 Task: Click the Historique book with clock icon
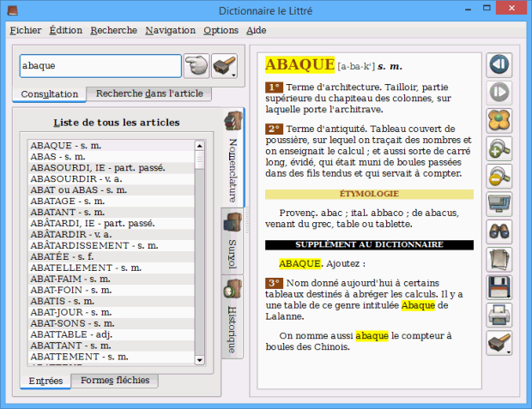point(233,289)
